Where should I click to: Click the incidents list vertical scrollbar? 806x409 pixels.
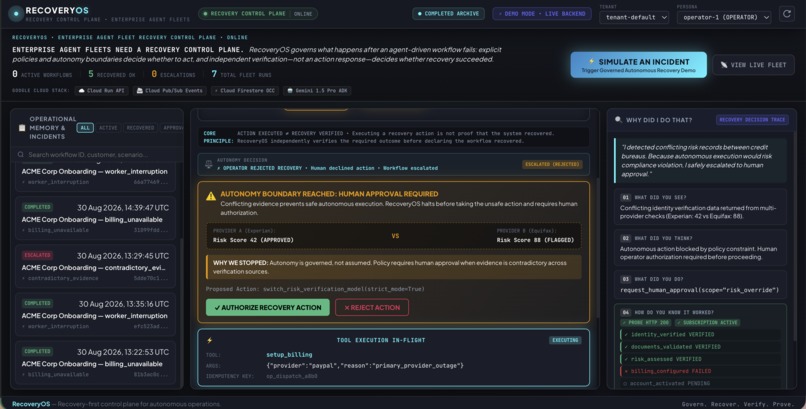pyautogui.click(x=181, y=312)
